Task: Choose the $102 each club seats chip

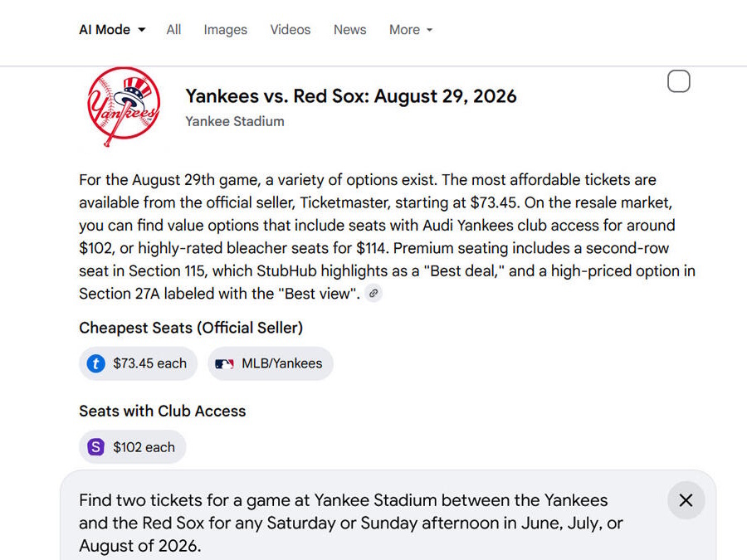Action: pyautogui.click(x=133, y=447)
